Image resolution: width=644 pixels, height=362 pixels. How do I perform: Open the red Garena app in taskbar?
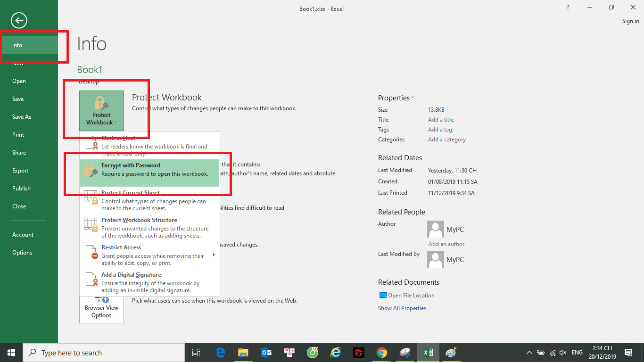(359, 353)
